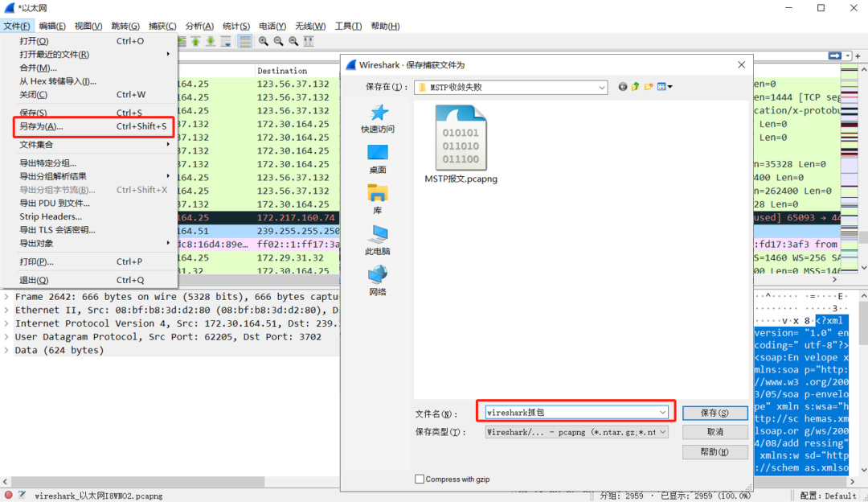Click the reset zoom to normal icon

tap(293, 42)
